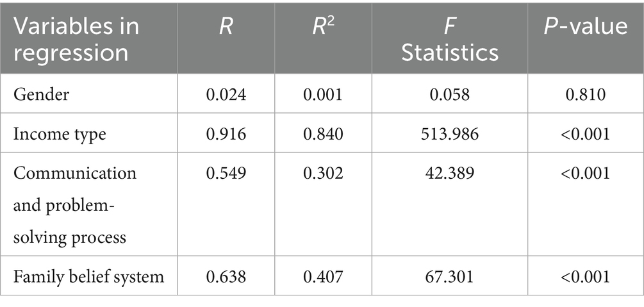Click the 0.058 F statistic cell
The image size is (644, 307).
click(449, 95)
